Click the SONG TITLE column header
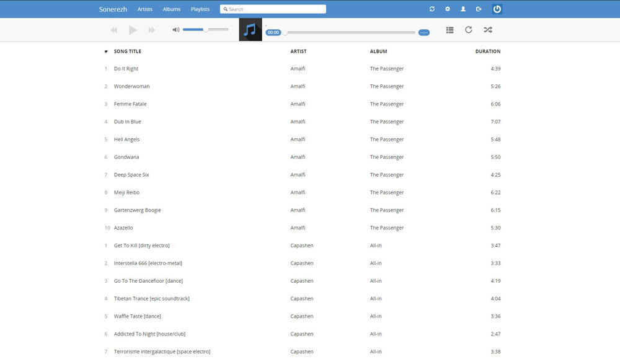Image resolution: width=620 pixels, height=364 pixels. click(x=127, y=51)
